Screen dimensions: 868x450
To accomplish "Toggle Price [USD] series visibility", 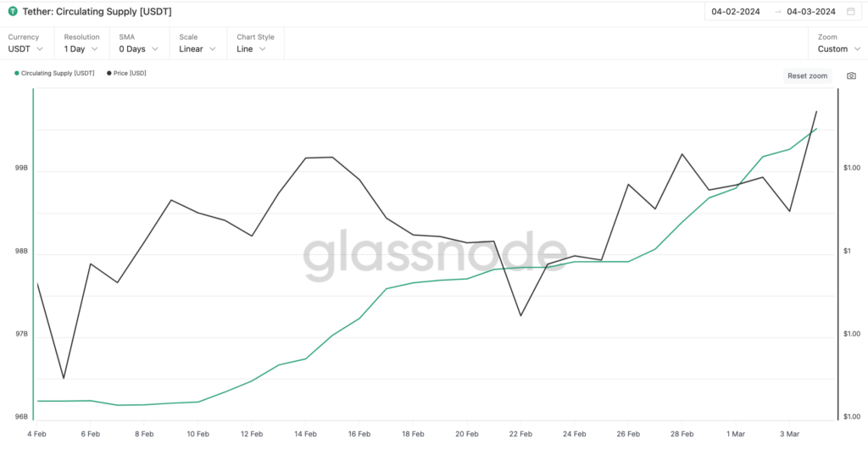I will [130, 74].
